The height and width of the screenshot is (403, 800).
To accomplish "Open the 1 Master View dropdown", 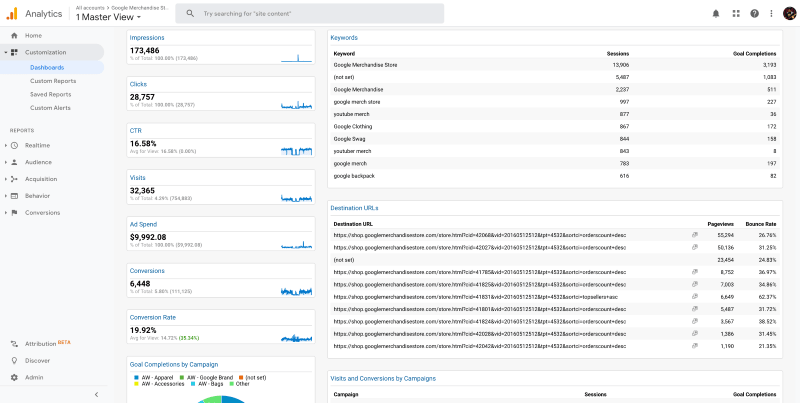I will (x=108, y=17).
